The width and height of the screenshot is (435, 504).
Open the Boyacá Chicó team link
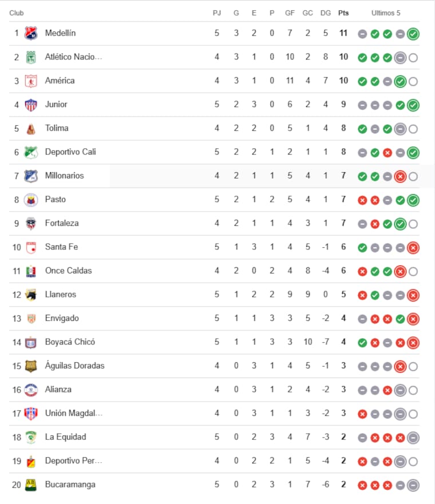click(70, 342)
